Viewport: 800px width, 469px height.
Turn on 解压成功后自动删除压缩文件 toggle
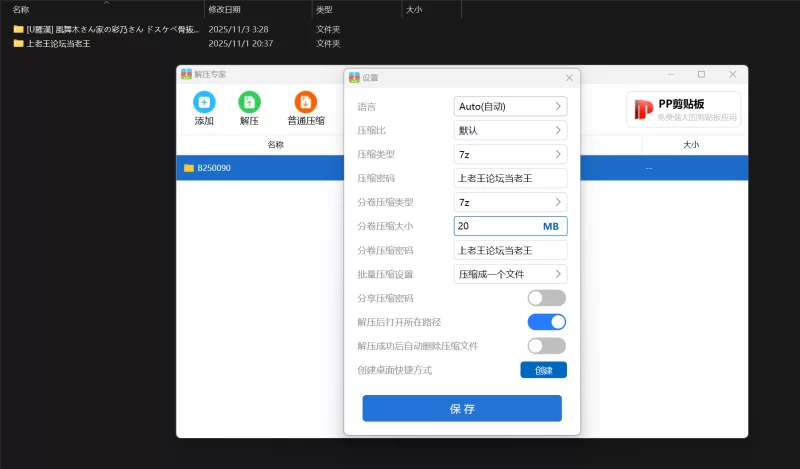pyautogui.click(x=546, y=346)
